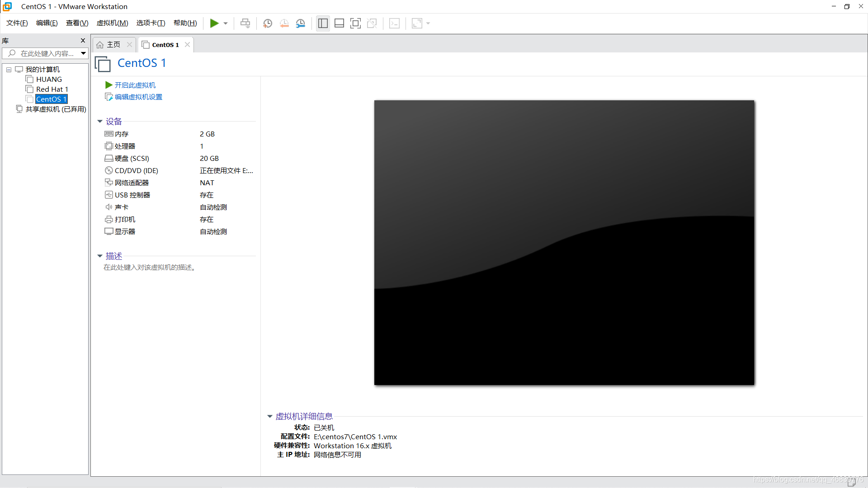Open the stretch display dropdown arrow
Viewport: 868px width, 488px height.
[428, 23]
